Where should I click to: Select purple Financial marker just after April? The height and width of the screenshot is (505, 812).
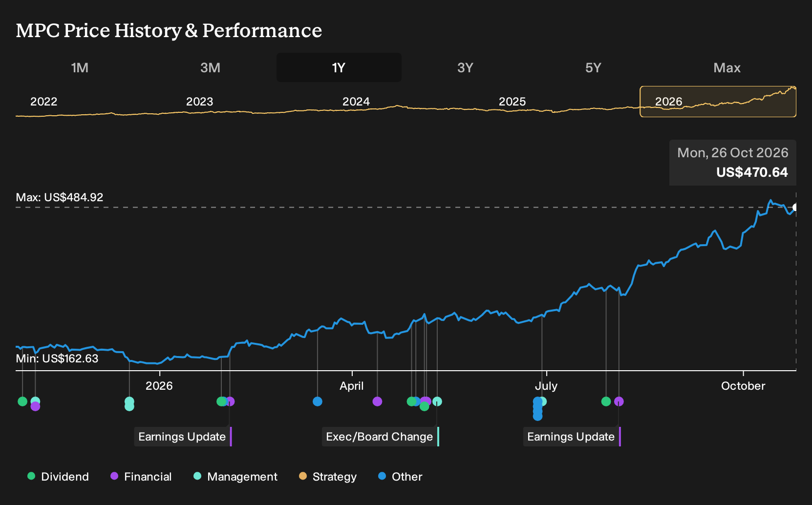(x=377, y=401)
